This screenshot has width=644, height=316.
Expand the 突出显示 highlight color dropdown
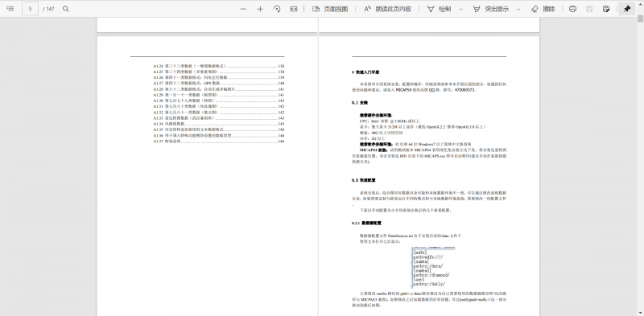(518, 9)
